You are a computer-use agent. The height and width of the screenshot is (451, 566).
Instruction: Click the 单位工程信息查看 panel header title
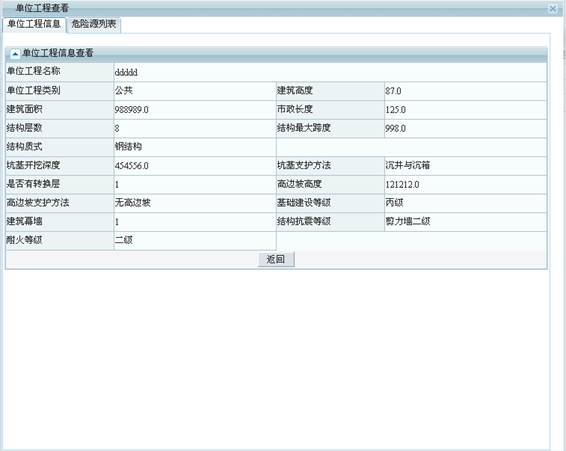tap(58, 53)
